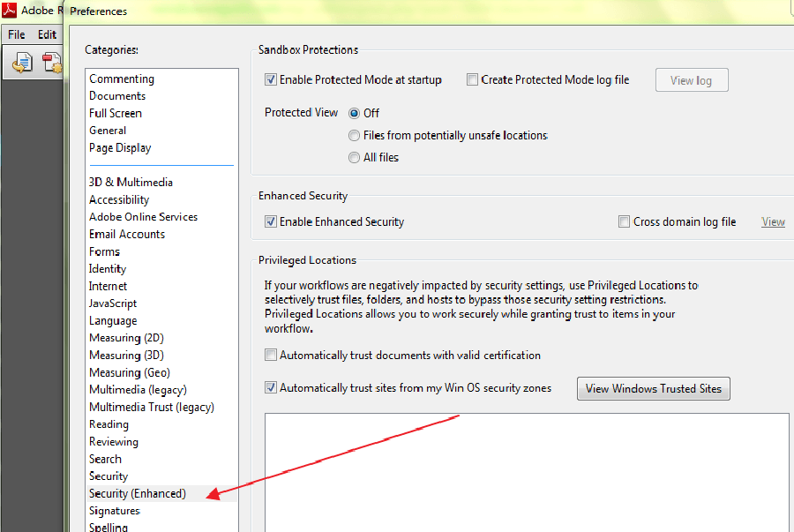Select Protected View Off option
794x532 pixels.
[x=354, y=114]
